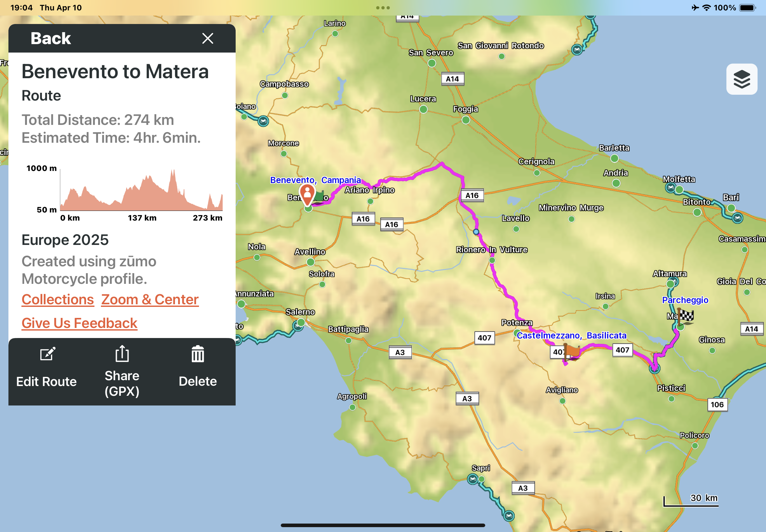This screenshot has width=766, height=532.
Task: Tap the blue shaping point on route
Action: [476, 232]
